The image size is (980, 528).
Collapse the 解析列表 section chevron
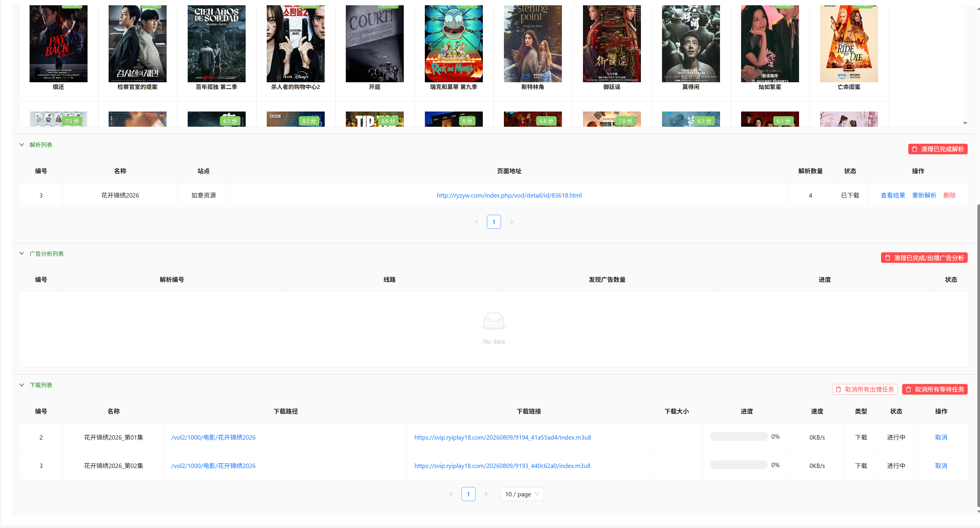[22, 145]
